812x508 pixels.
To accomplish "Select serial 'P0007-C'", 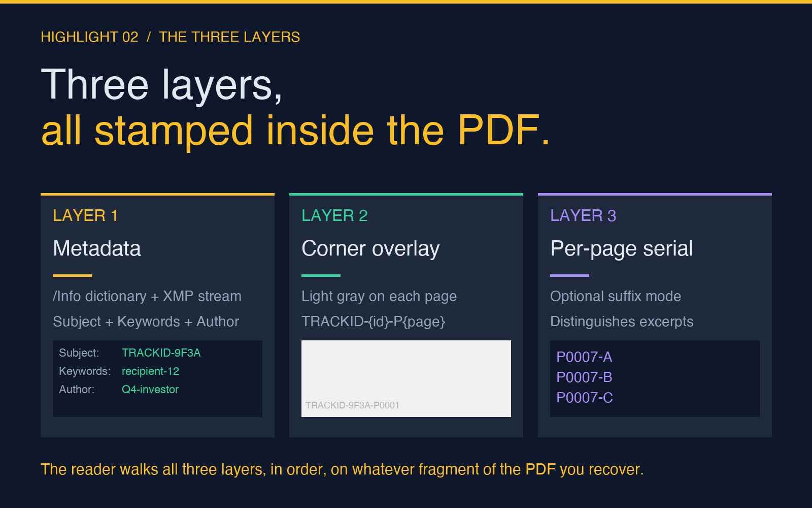I will 585,398.
